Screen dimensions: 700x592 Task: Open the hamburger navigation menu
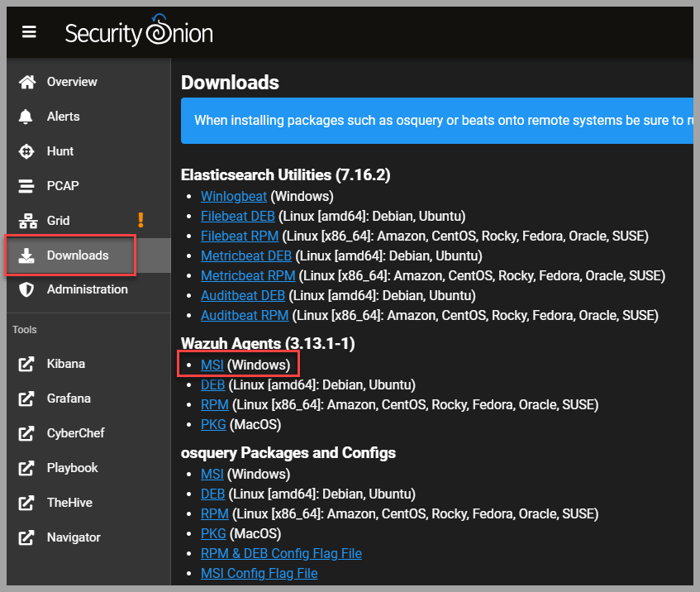(29, 31)
